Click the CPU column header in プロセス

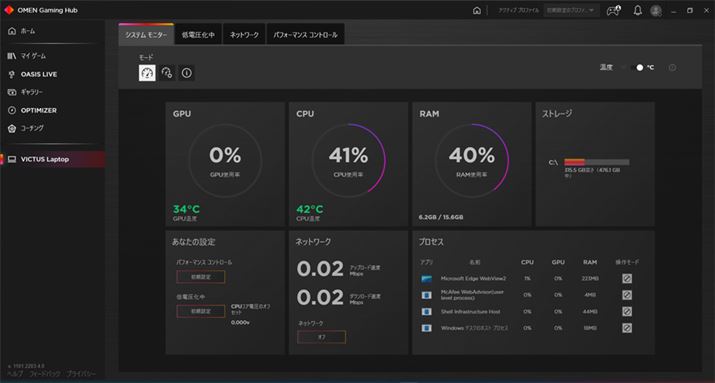click(527, 262)
